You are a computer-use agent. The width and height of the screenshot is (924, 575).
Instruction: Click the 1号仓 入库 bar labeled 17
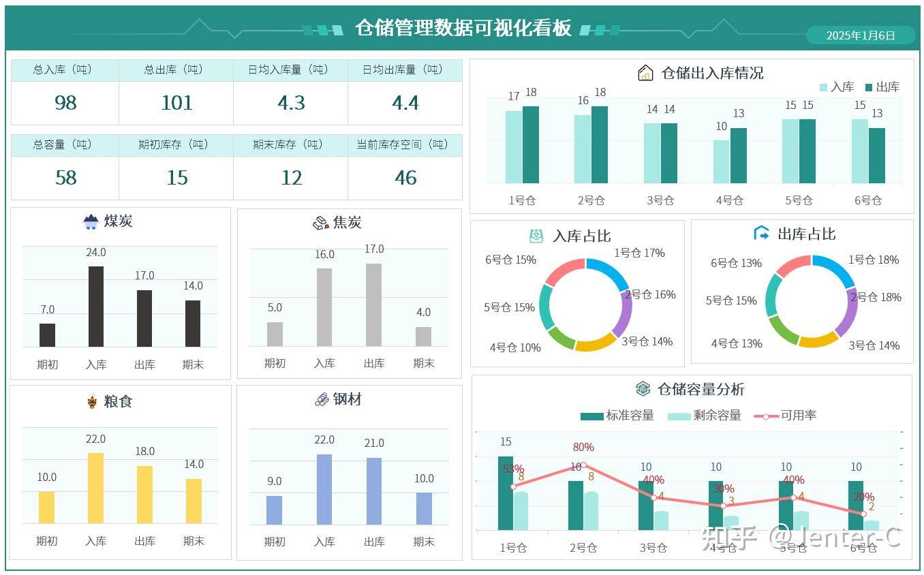514,147
